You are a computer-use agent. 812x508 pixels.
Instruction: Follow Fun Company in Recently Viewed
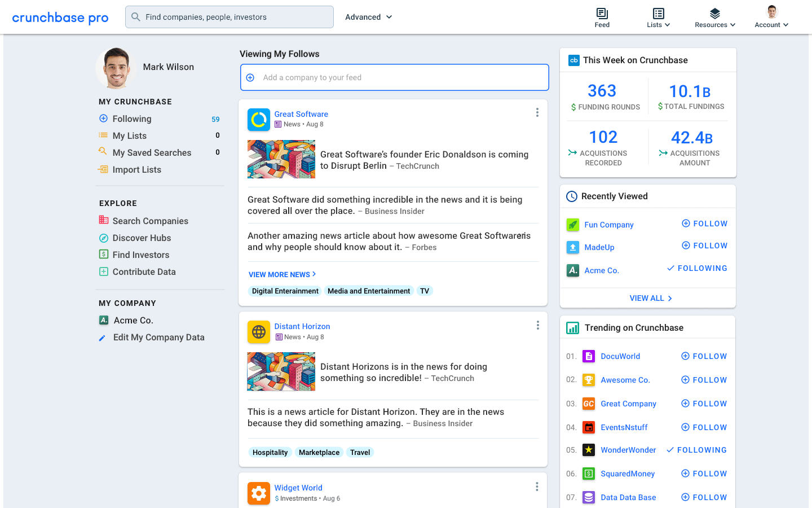(x=704, y=224)
